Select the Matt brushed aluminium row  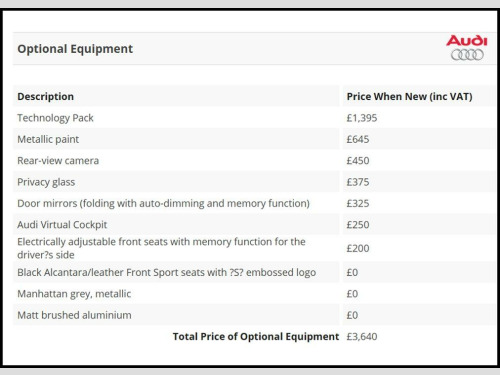254,315
